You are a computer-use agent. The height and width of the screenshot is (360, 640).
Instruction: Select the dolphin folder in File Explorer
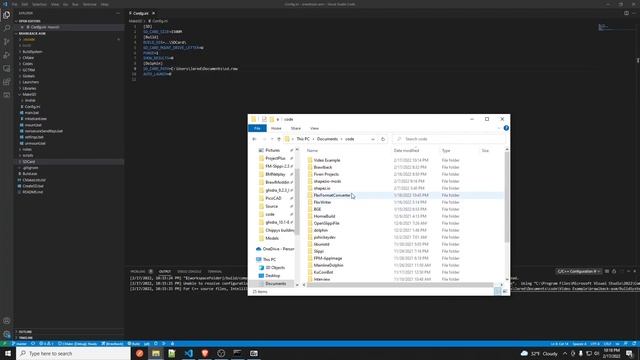coord(321,230)
